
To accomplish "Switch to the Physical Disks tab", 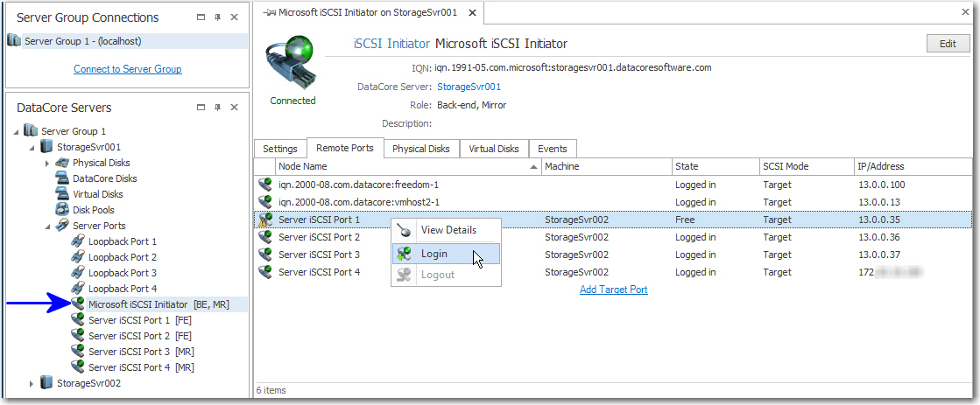I will pyautogui.click(x=420, y=149).
